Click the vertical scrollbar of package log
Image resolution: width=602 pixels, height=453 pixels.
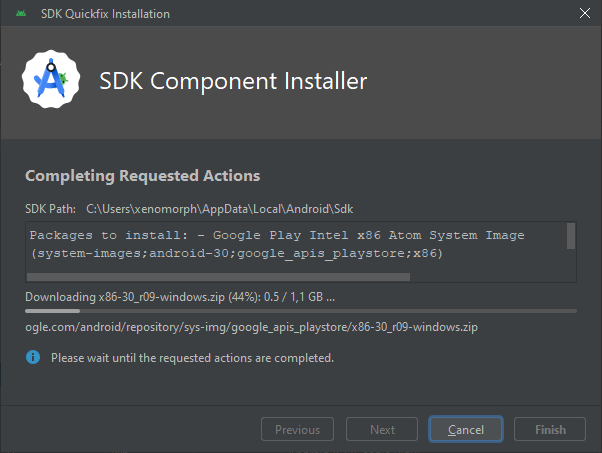[x=571, y=236]
